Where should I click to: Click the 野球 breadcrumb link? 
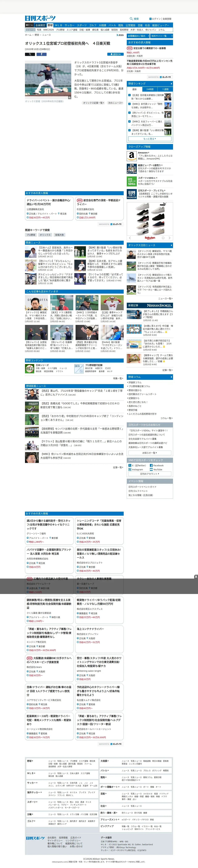tap(37, 35)
